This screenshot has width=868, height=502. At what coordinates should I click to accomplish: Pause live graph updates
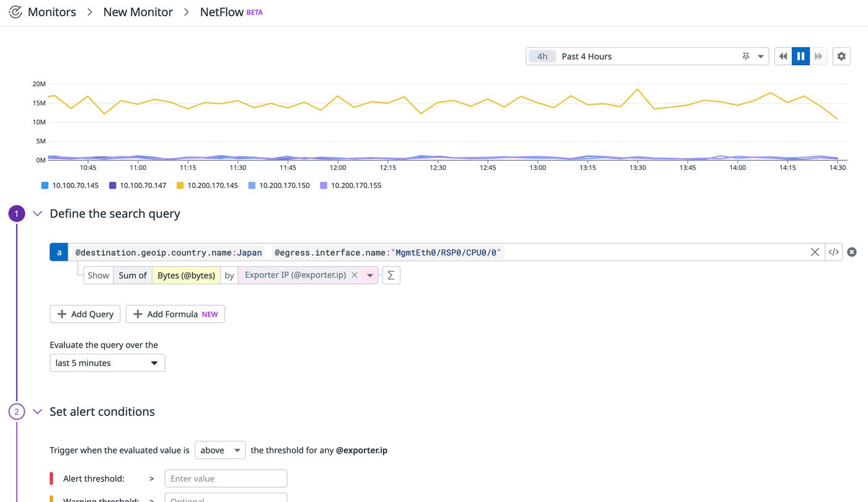pos(800,56)
